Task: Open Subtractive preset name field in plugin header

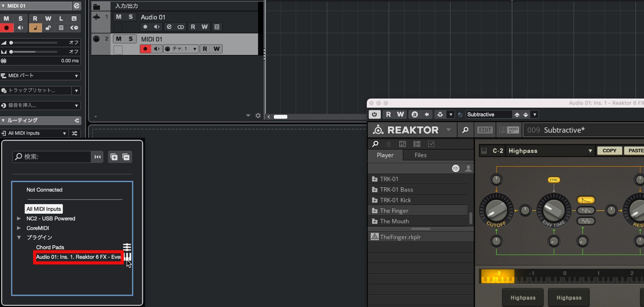Action: click(x=489, y=115)
